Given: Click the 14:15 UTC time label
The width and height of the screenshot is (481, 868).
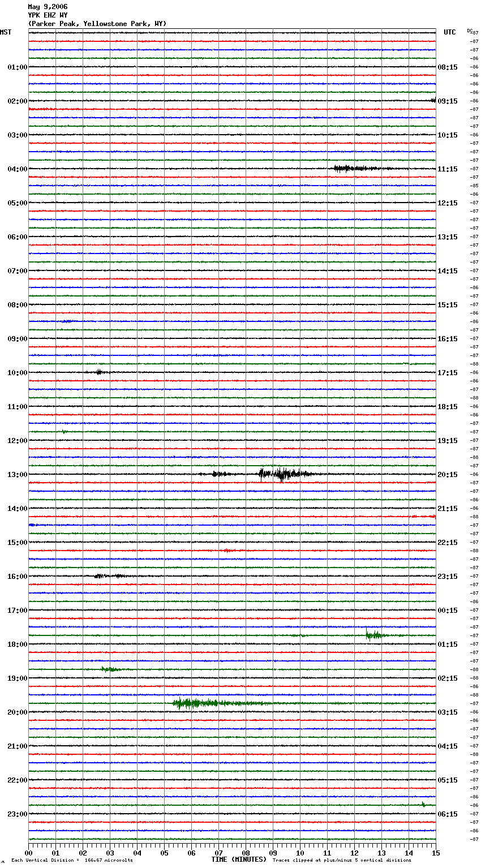Looking at the screenshot, I should click(448, 271).
